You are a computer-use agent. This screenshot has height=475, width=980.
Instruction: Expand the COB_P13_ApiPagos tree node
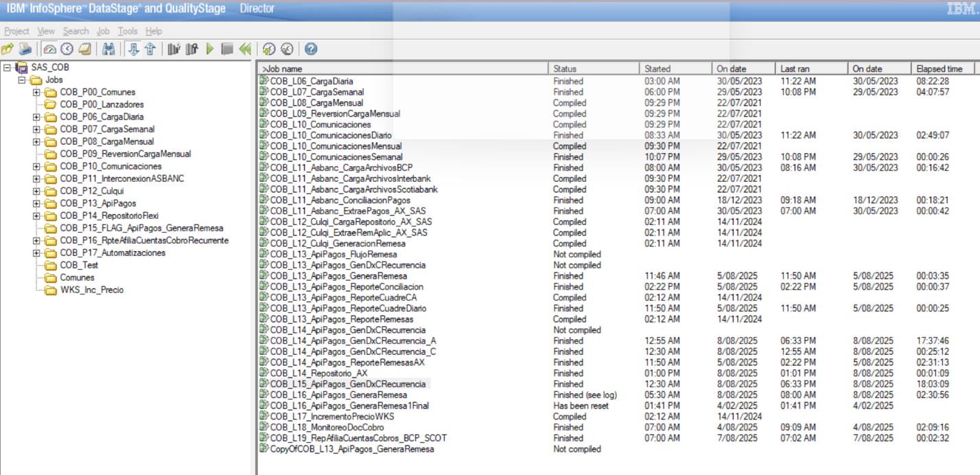[36, 204]
